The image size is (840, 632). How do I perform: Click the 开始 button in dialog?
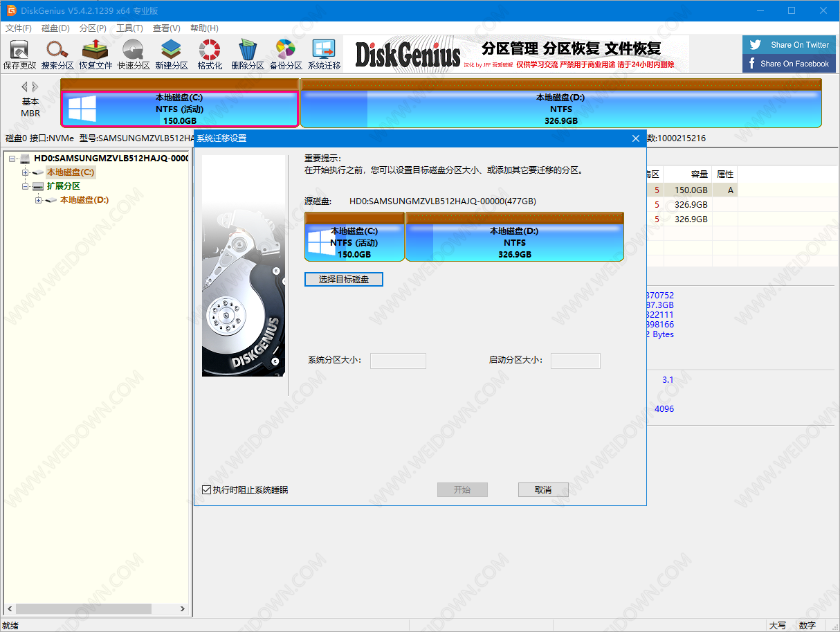pyautogui.click(x=462, y=490)
